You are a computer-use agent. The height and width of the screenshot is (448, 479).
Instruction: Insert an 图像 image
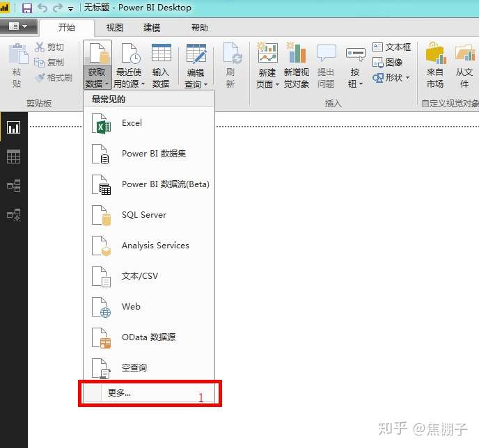coord(388,62)
